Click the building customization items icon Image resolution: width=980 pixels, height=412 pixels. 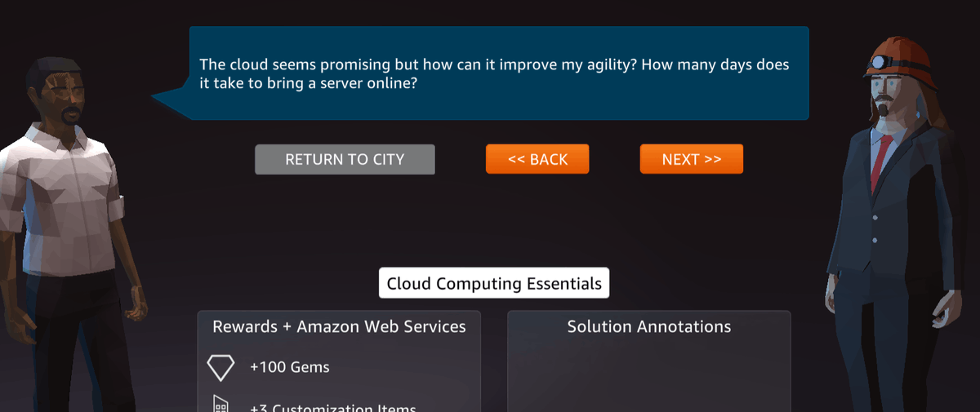(x=220, y=405)
